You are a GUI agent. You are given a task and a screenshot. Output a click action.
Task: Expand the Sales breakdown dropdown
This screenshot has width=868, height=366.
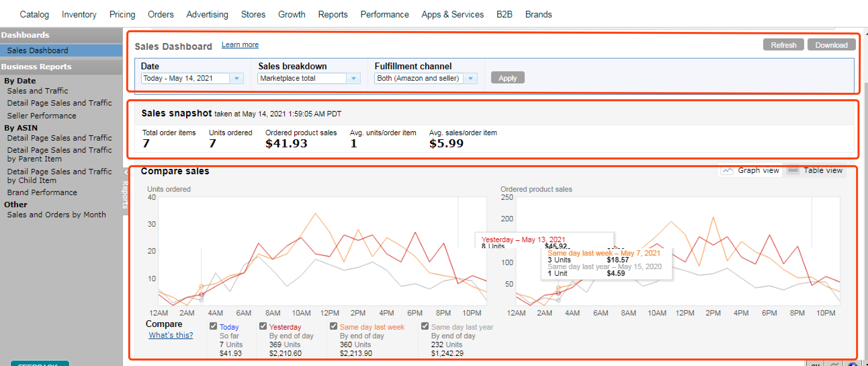[x=353, y=78]
